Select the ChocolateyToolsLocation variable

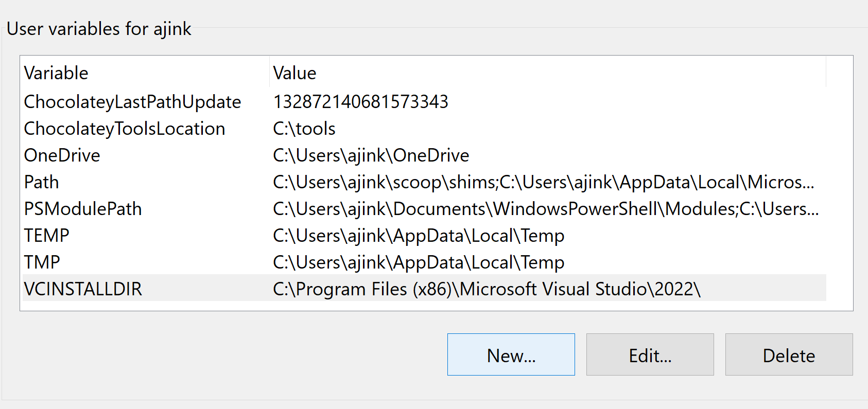coord(125,129)
